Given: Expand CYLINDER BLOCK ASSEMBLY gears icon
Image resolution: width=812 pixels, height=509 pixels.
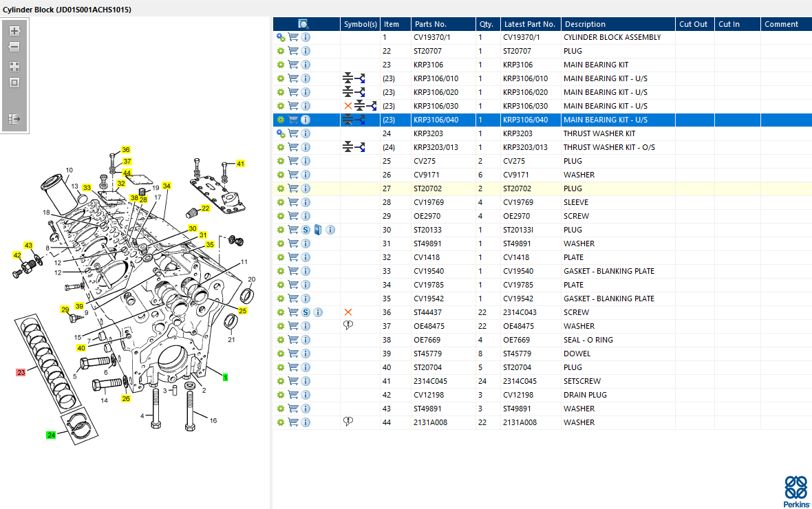Looking at the screenshot, I should [x=281, y=37].
